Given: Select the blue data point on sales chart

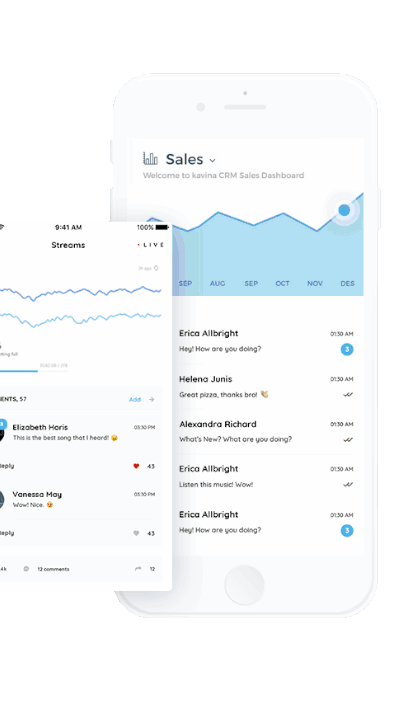Looking at the screenshot, I should click(344, 210).
